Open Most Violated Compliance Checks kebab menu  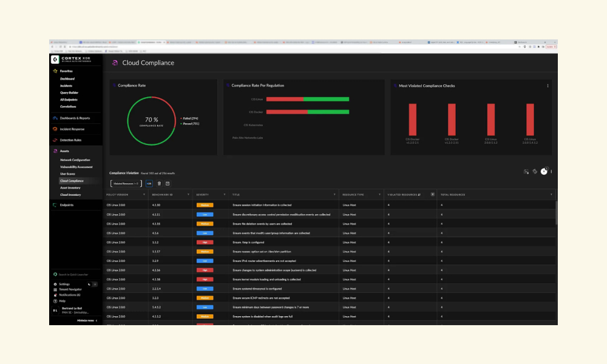point(548,86)
